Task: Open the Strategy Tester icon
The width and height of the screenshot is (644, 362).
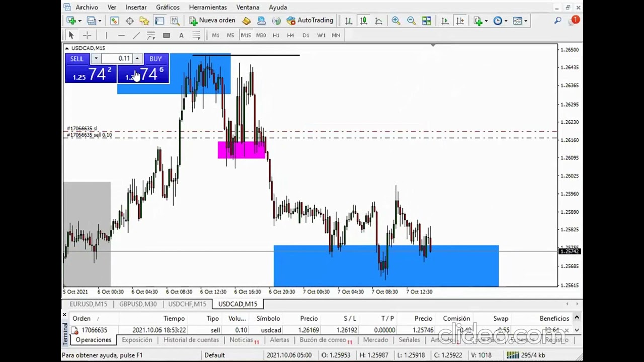Action: [x=175, y=21]
